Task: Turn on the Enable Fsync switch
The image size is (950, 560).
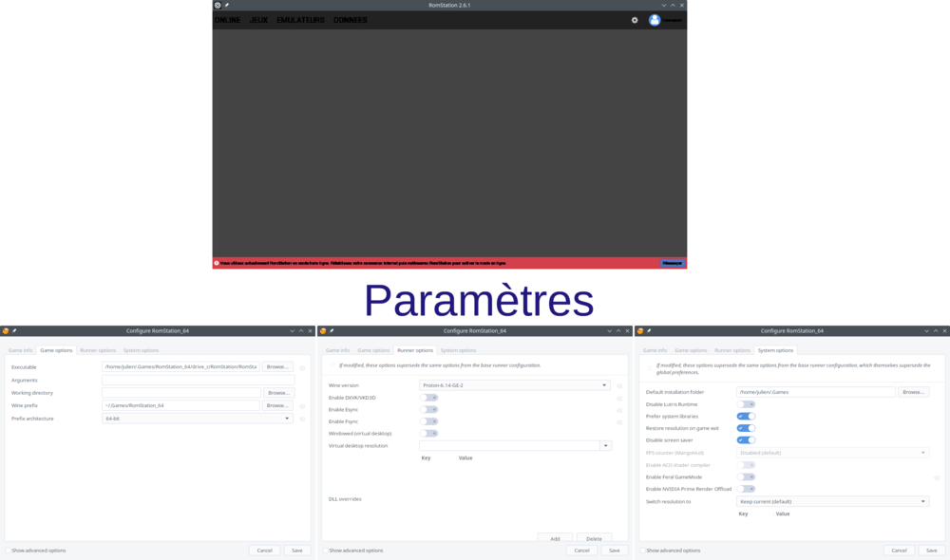Action: pyautogui.click(x=429, y=421)
